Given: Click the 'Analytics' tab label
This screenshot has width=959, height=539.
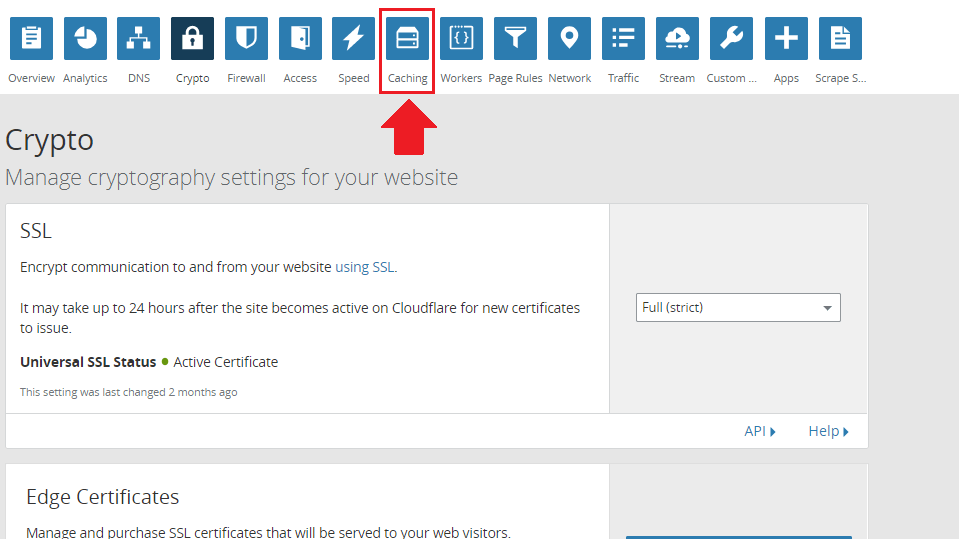Looking at the screenshot, I should click(85, 78).
